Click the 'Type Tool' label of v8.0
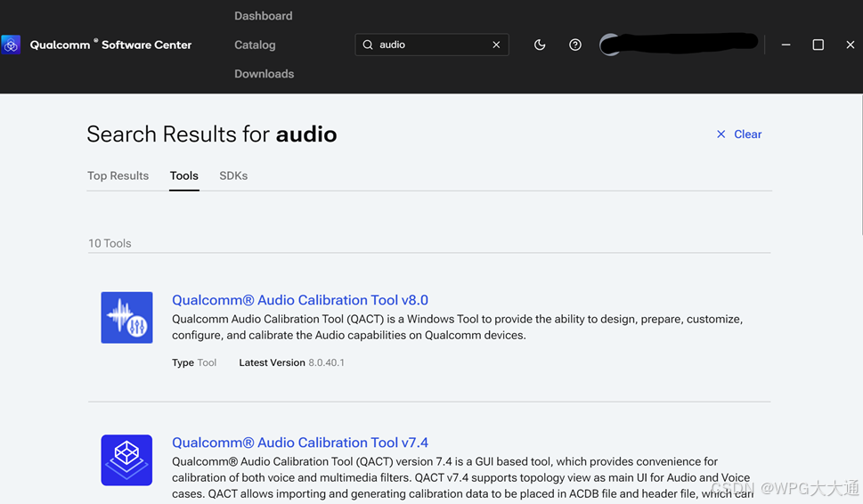Screen dimensions: 863x504 (x=194, y=362)
